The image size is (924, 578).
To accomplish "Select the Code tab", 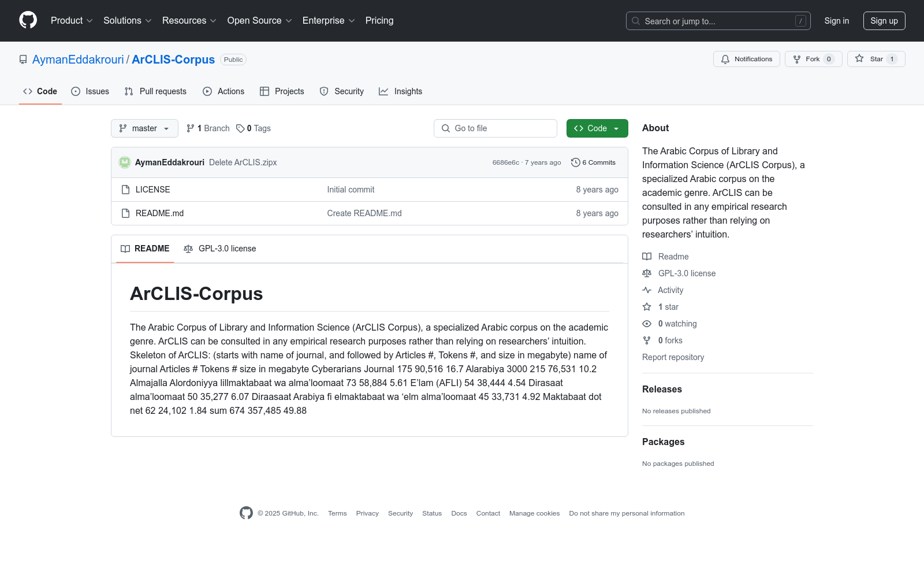I will coord(40,91).
